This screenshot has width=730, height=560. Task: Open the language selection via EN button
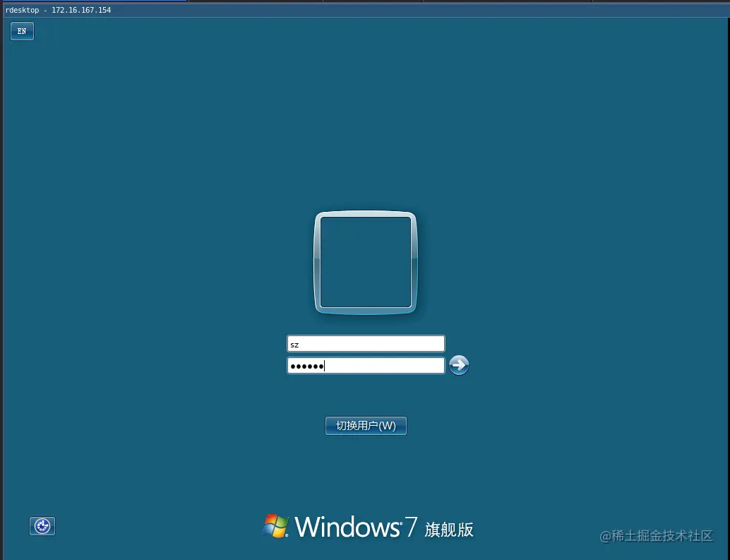21,31
